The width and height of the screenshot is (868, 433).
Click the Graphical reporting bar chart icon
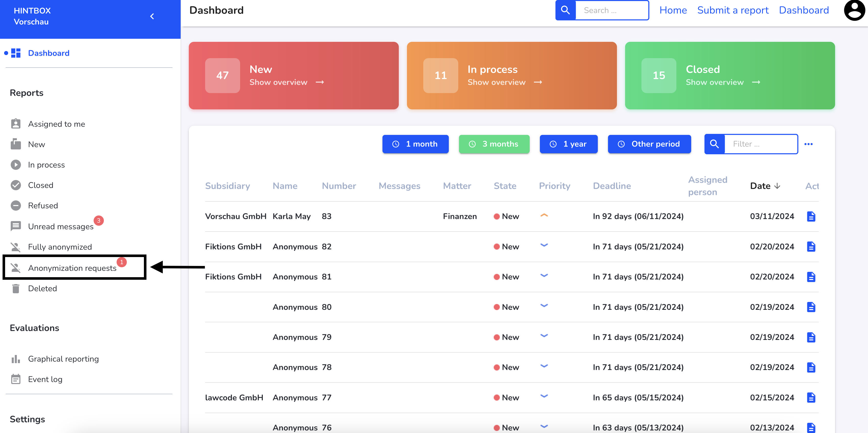click(x=16, y=359)
